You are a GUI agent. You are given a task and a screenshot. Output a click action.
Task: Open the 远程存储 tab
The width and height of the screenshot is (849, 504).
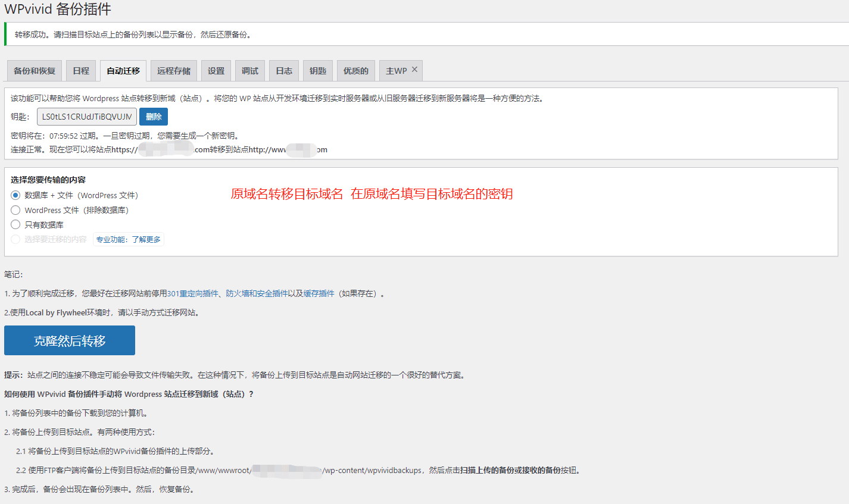(x=174, y=71)
